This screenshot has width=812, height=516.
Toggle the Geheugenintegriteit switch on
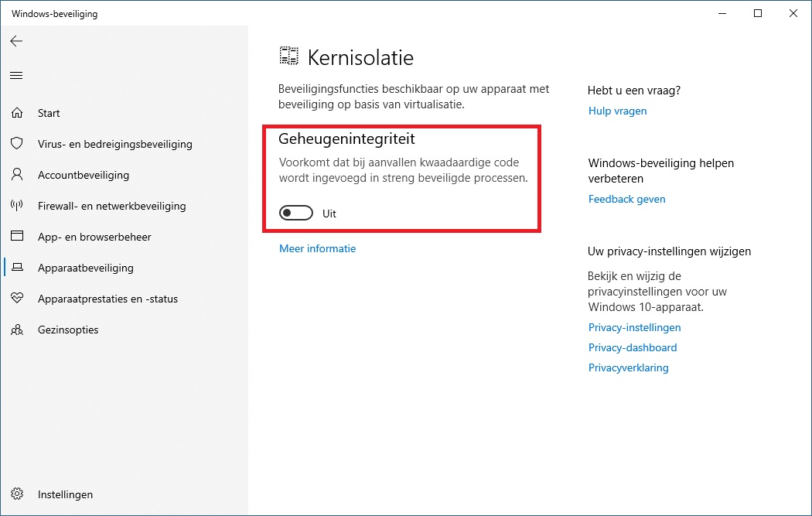(x=296, y=213)
